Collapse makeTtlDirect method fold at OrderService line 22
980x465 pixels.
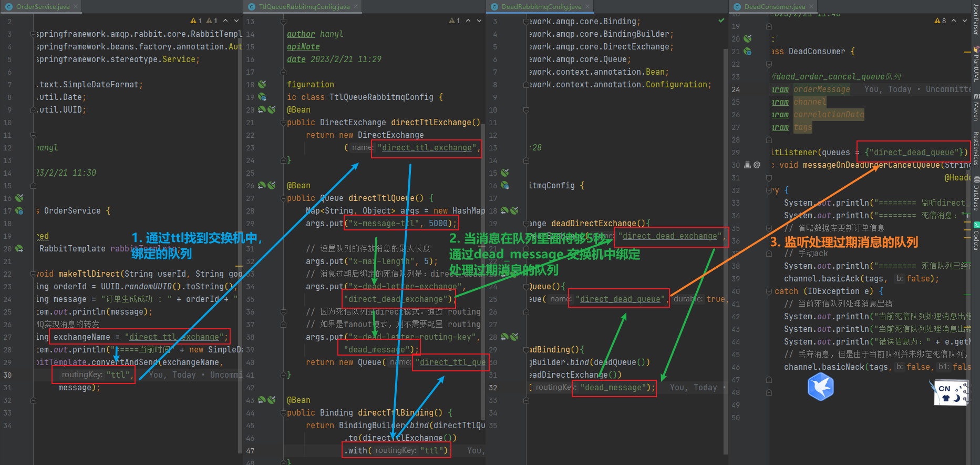[x=33, y=274]
